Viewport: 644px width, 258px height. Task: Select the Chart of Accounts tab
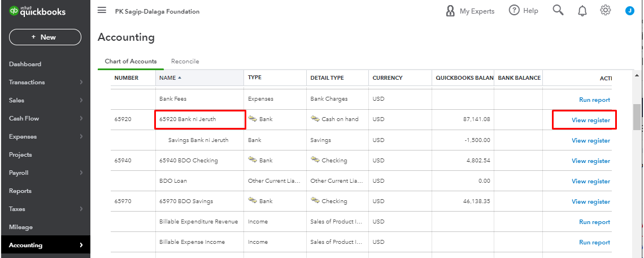coord(130,61)
